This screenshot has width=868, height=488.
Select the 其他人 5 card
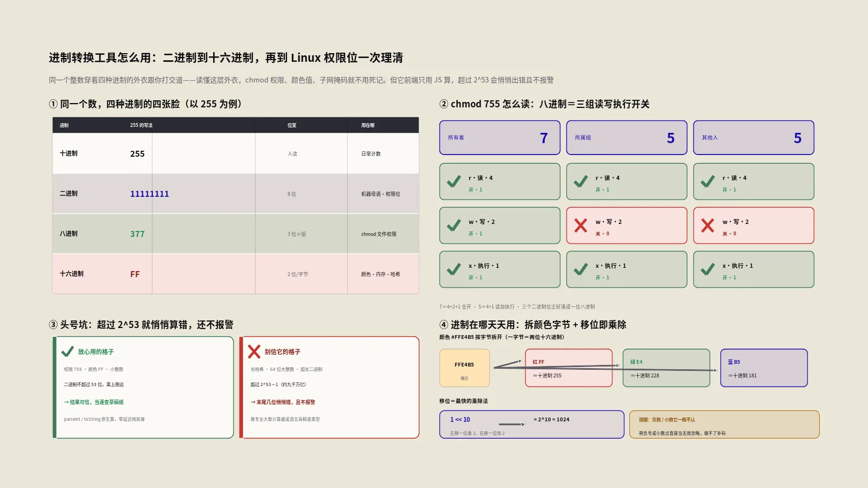[754, 138]
